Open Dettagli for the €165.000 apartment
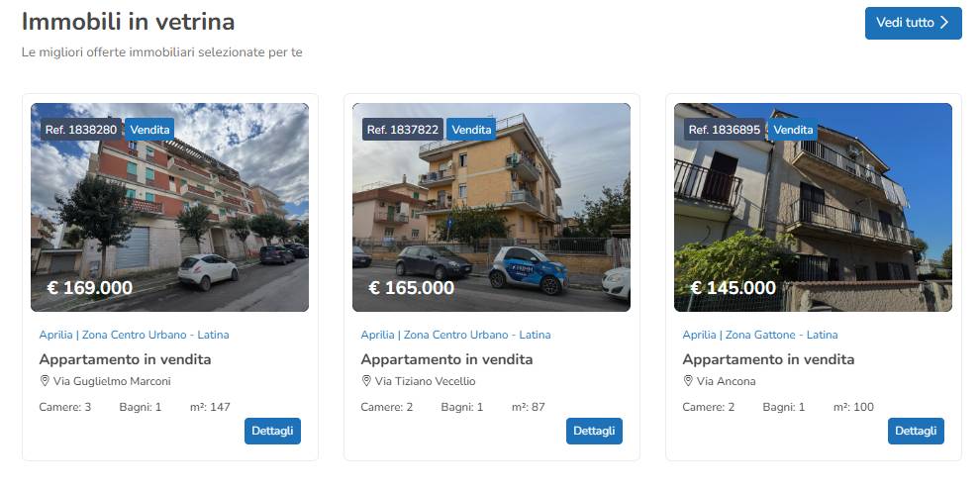This screenshot has height=491, width=980. [594, 431]
